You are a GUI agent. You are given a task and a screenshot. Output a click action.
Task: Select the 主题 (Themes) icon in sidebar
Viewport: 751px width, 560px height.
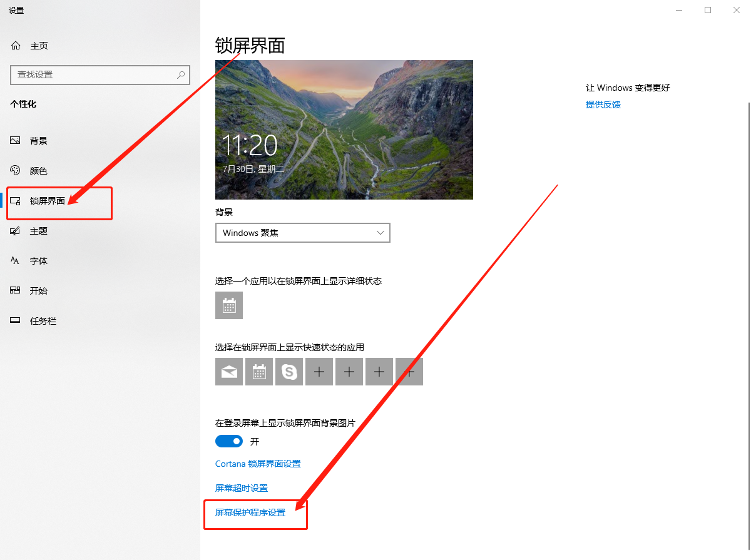coord(15,230)
